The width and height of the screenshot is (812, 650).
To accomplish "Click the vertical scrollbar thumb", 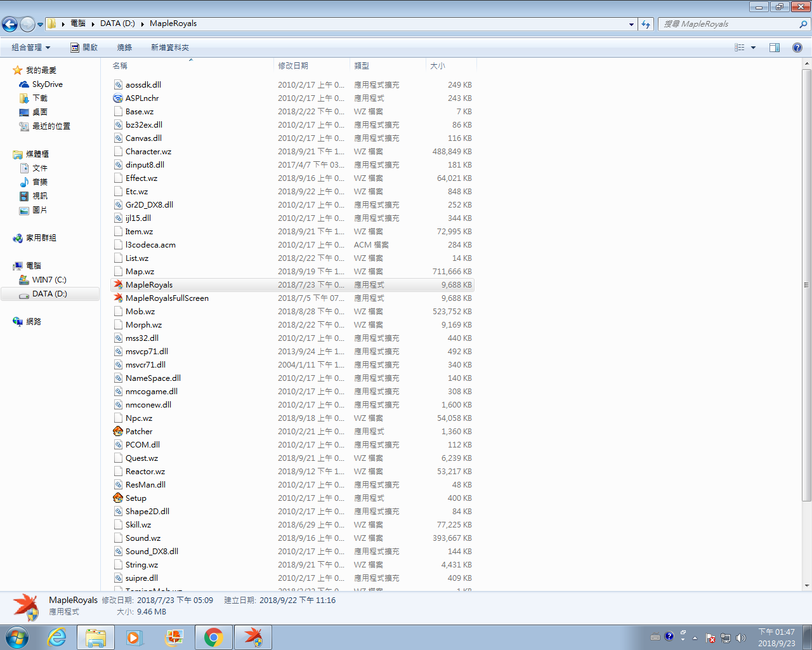I will pyautogui.click(x=807, y=285).
